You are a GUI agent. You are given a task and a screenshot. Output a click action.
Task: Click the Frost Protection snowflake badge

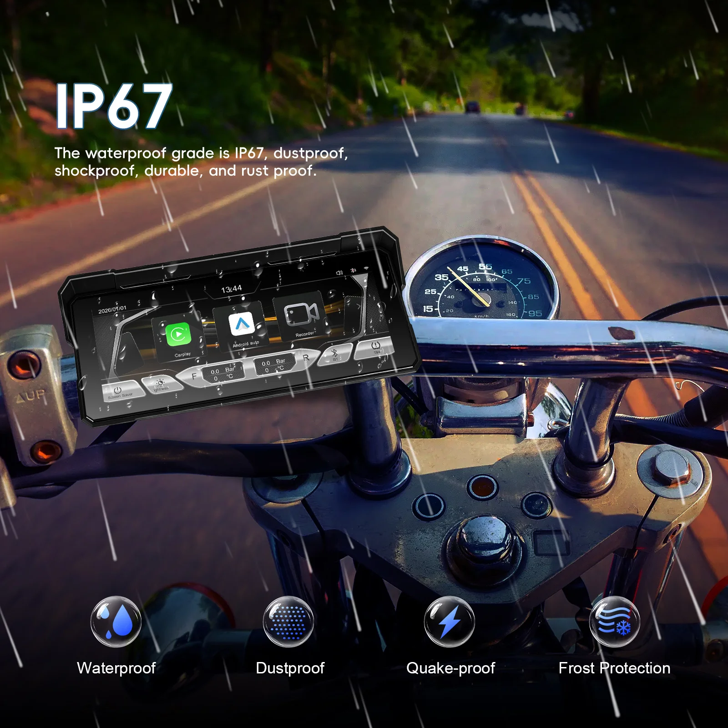pos(615,622)
